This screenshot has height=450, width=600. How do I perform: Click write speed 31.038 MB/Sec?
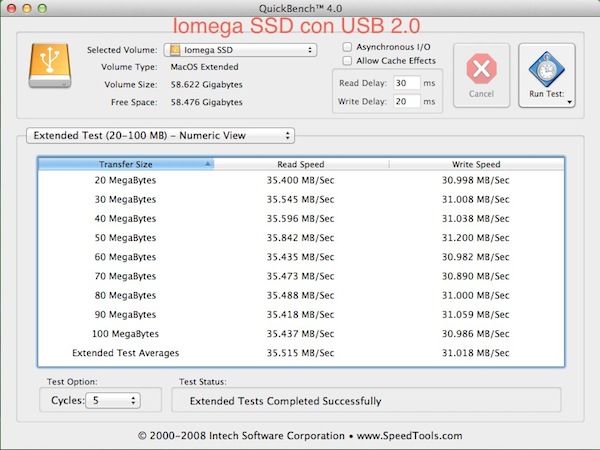coord(476,218)
